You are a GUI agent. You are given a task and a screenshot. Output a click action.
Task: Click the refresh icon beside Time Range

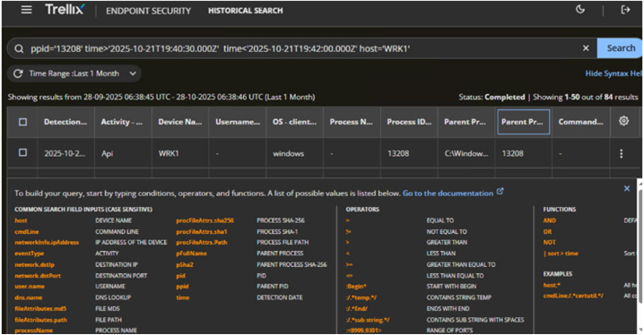click(x=18, y=73)
